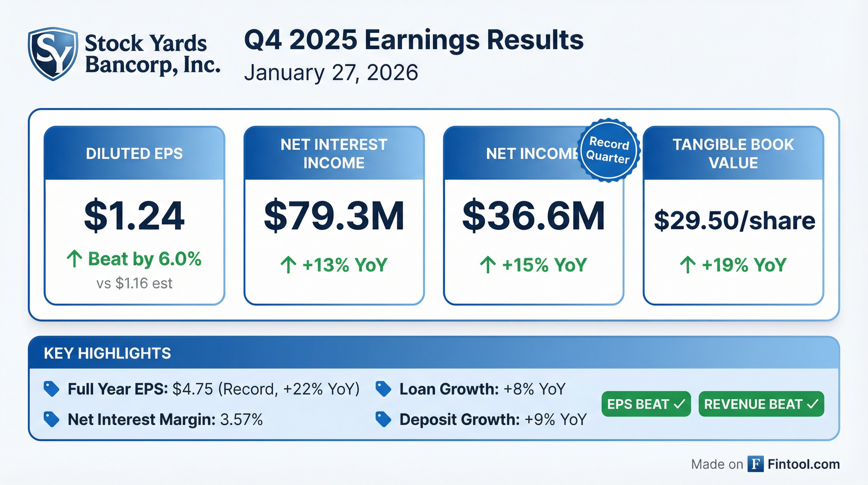Click the Q4 2025 Earnings Results title
This screenshot has height=485, width=868.
tap(413, 40)
